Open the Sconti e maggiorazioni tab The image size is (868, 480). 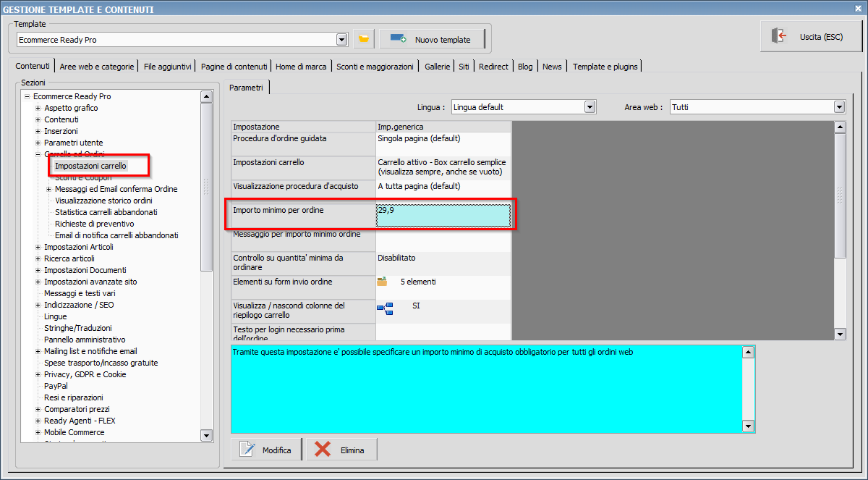[x=375, y=67]
